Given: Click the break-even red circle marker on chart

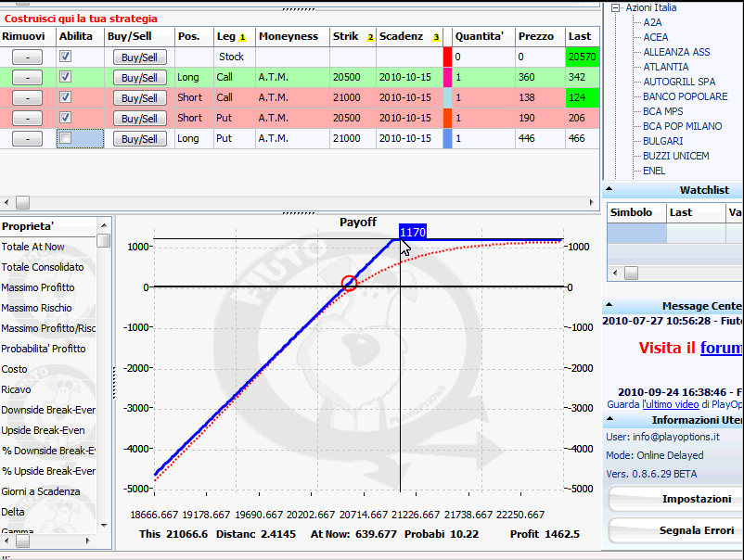Looking at the screenshot, I should [x=349, y=283].
